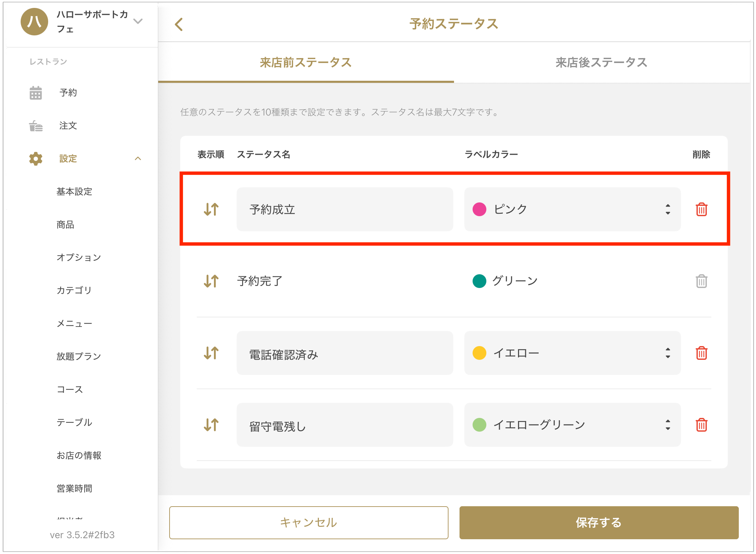Collapse the 設定 menu chevron
Viewport: 756px width, 554px height.
click(x=138, y=158)
